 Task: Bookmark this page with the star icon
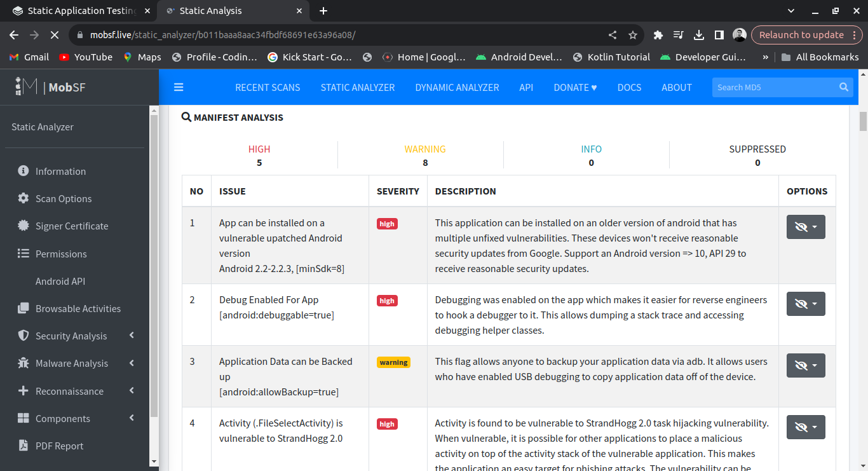[632, 35]
